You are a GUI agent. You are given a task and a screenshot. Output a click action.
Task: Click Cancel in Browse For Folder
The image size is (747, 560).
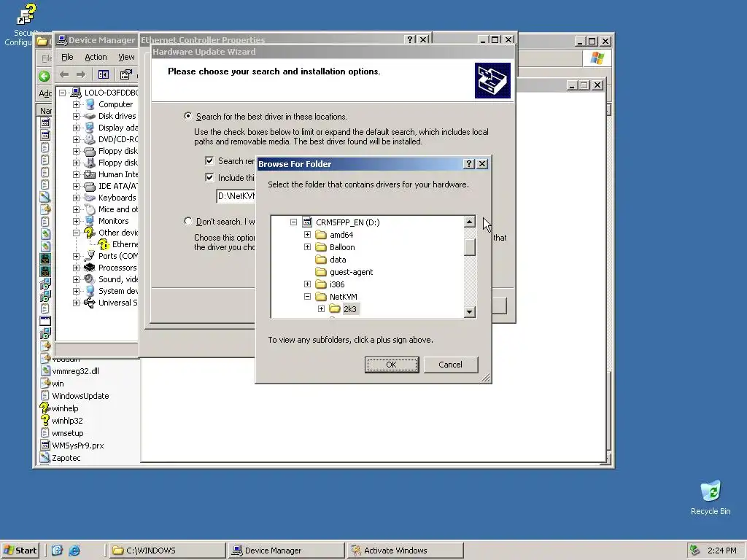click(450, 365)
